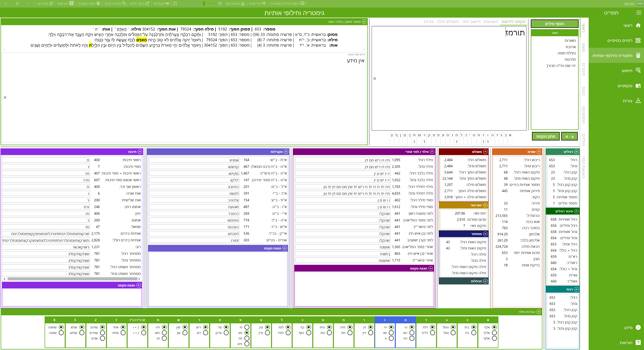The width and height of the screenshot is (644, 350).
Task: Open settings gear (הגדרות) in top toolbar
Action: 51,4
